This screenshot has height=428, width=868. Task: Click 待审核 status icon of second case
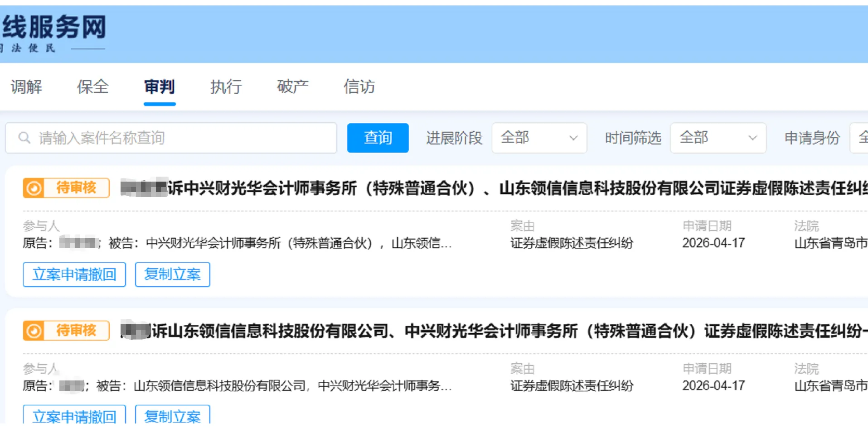(x=34, y=331)
